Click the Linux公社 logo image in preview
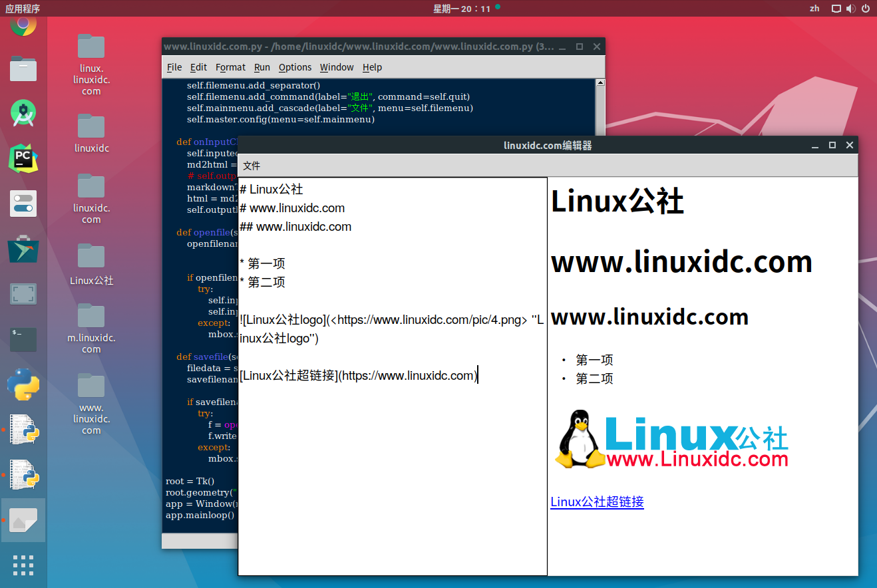The height and width of the screenshot is (588, 877). click(671, 440)
